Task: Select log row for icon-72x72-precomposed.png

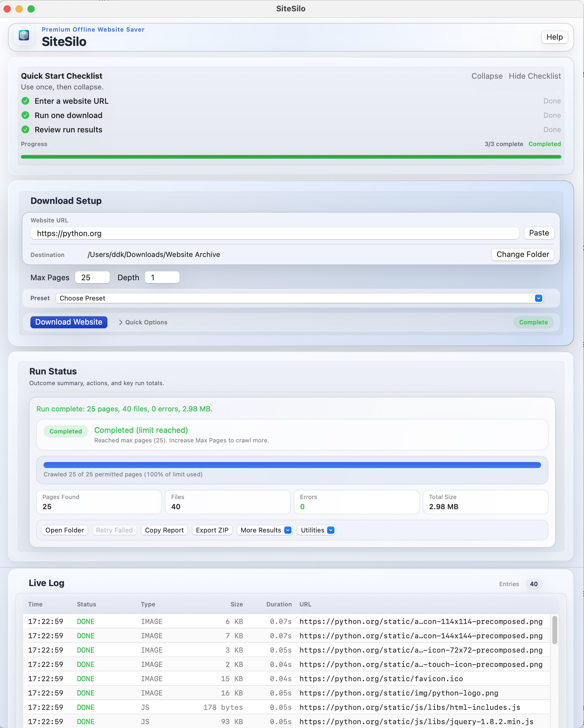Action: point(286,650)
